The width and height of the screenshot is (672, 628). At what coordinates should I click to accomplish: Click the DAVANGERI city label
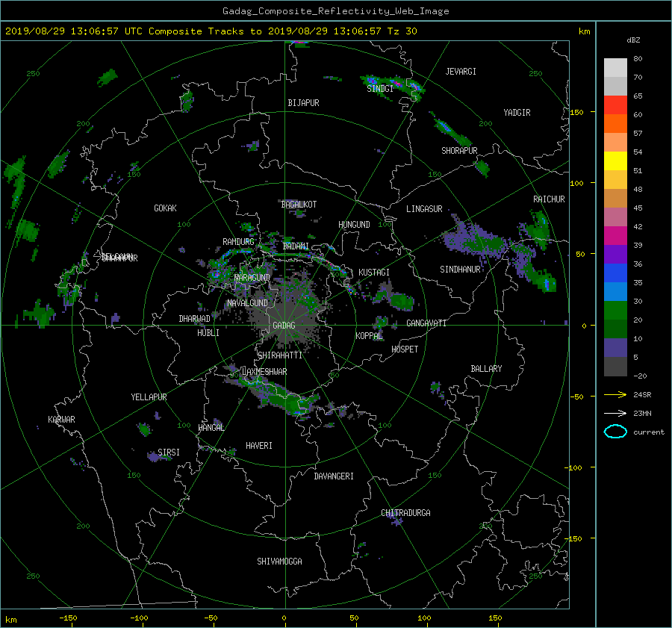tap(334, 476)
